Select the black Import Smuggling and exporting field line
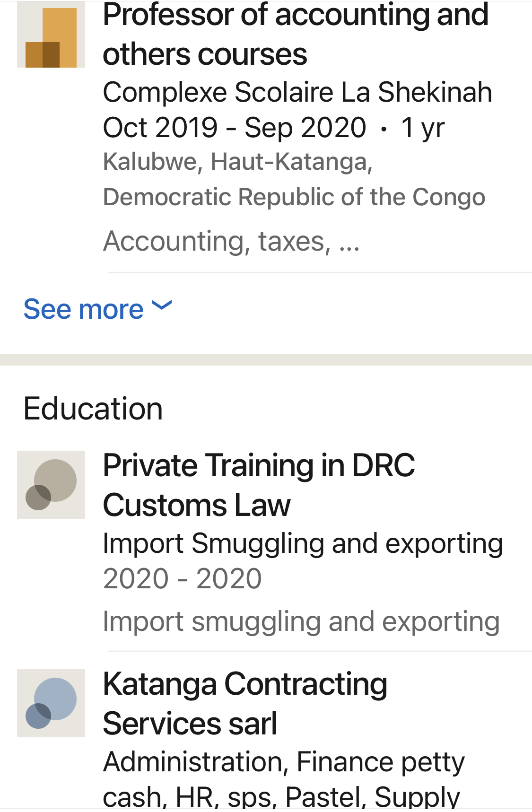The image size is (532, 812). [x=303, y=543]
